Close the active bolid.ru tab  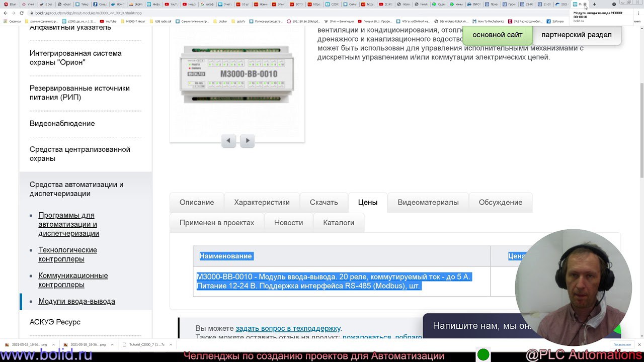coord(585,4)
